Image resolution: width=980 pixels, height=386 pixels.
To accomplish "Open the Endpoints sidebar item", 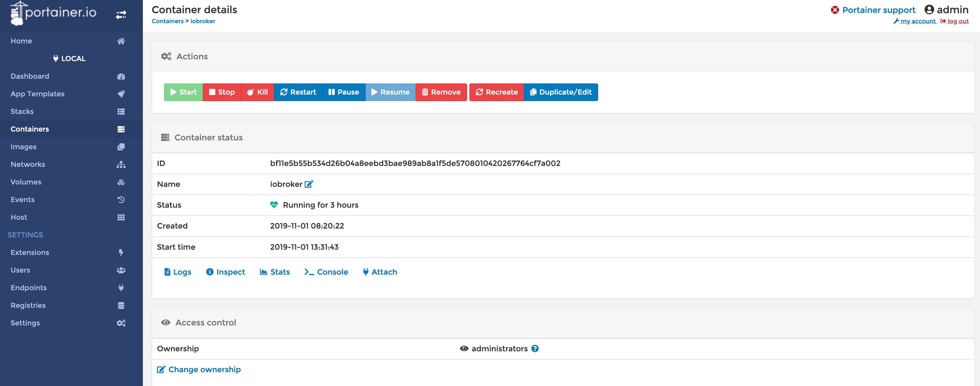I will (x=29, y=288).
